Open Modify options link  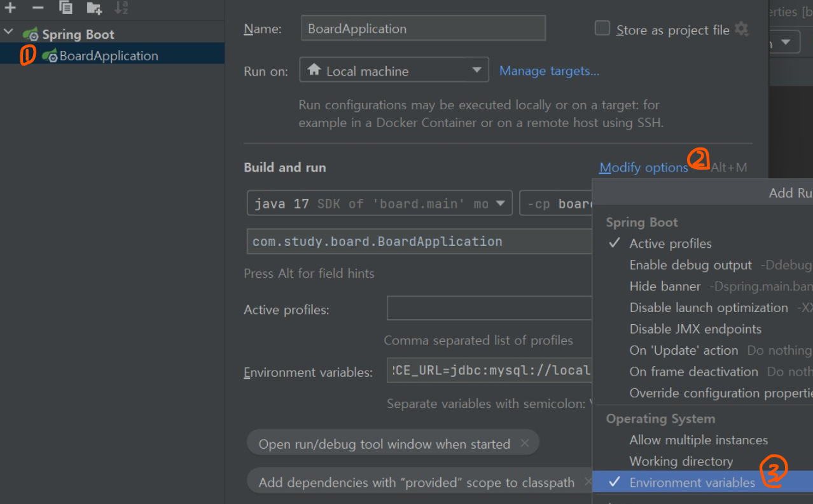coord(644,168)
